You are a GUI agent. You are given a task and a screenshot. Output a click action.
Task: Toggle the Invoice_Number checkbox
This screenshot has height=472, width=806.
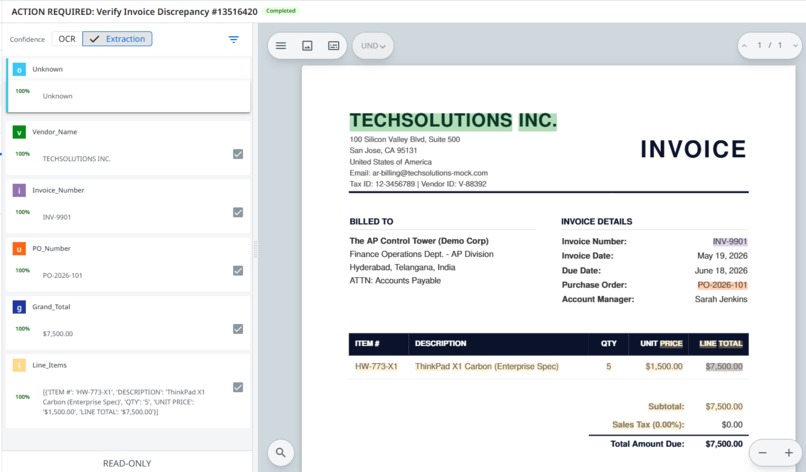(238, 212)
